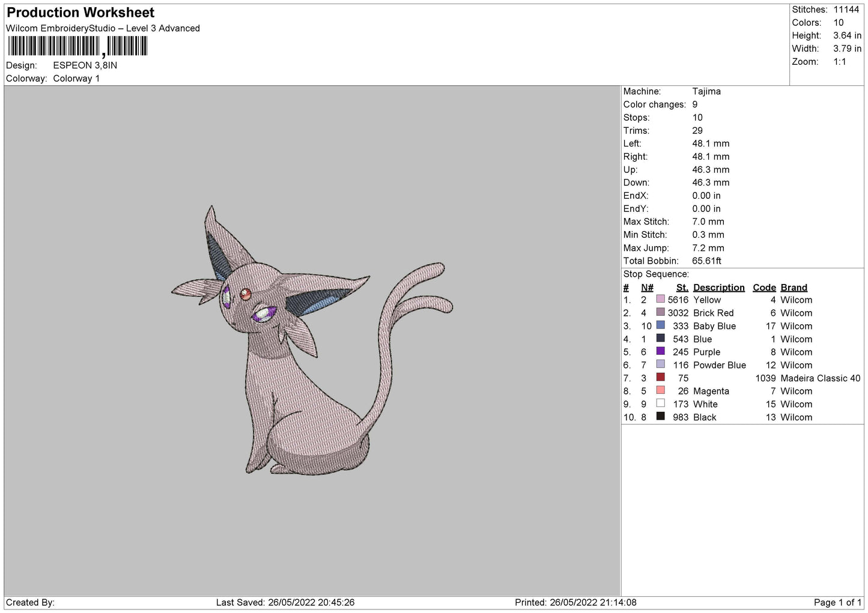Click the Width value '3.79 in'
The width and height of the screenshot is (868, 613).
[x=847, y=49]
